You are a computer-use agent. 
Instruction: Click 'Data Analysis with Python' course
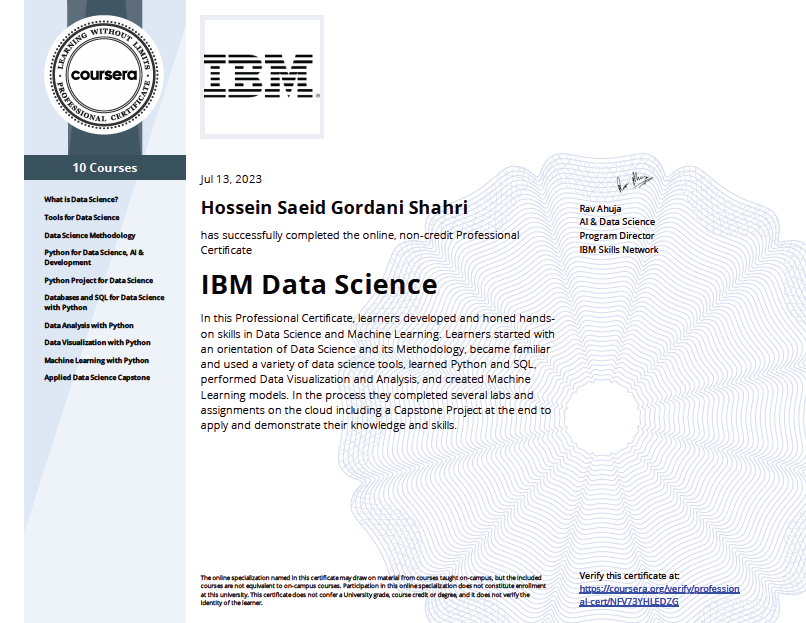pyautogui.click(x=88, y=325)
